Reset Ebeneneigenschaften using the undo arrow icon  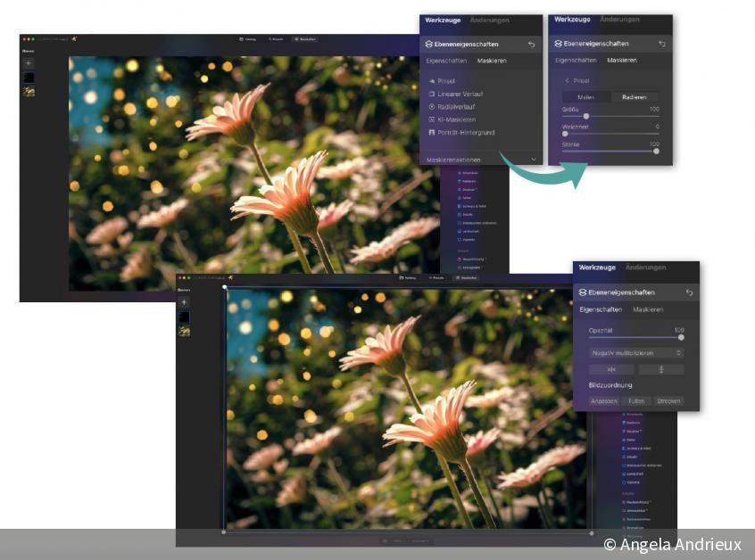[533, 45]
